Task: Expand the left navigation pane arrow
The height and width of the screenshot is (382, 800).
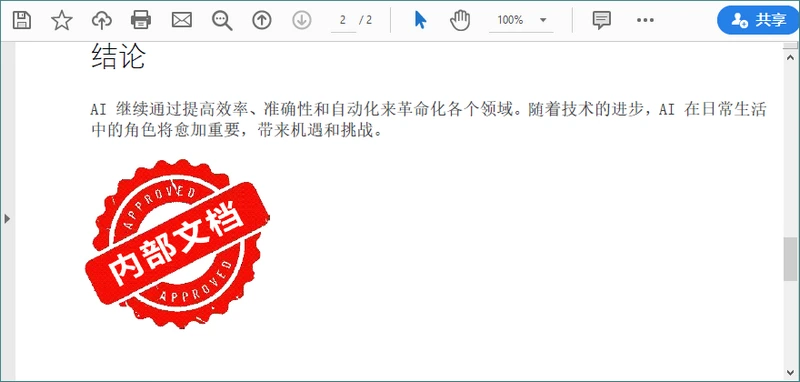Action: [x=7, y=219]
